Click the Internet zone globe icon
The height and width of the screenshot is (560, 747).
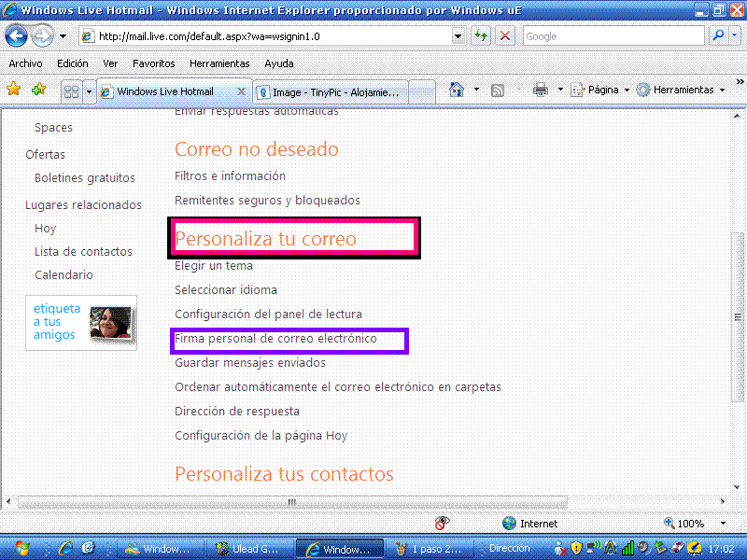[509, 524]
